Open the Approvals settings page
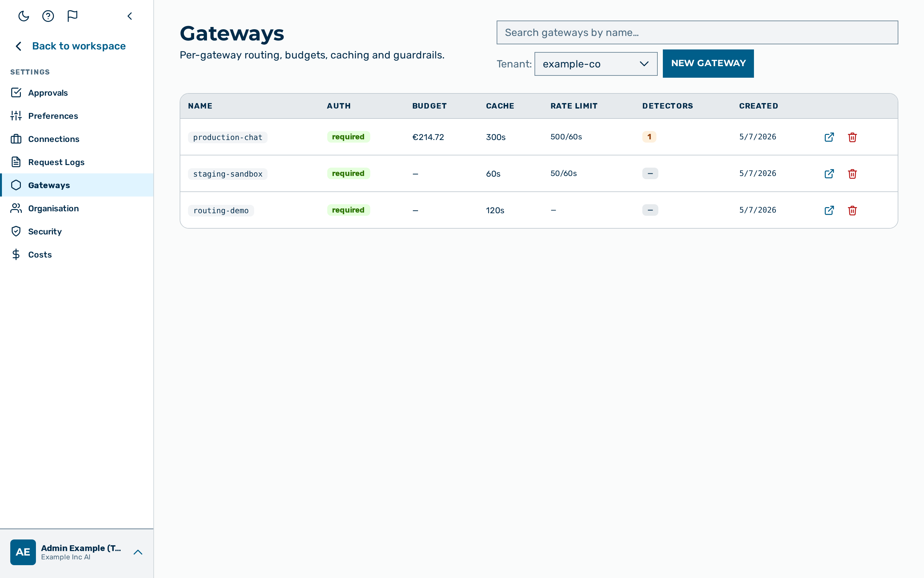 click(77, 92)
